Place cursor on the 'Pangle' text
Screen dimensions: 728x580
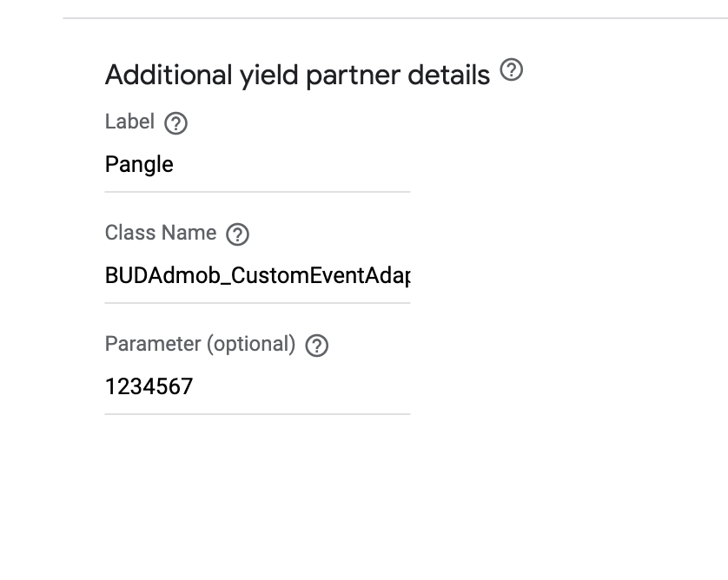click(x=139, y=165)
